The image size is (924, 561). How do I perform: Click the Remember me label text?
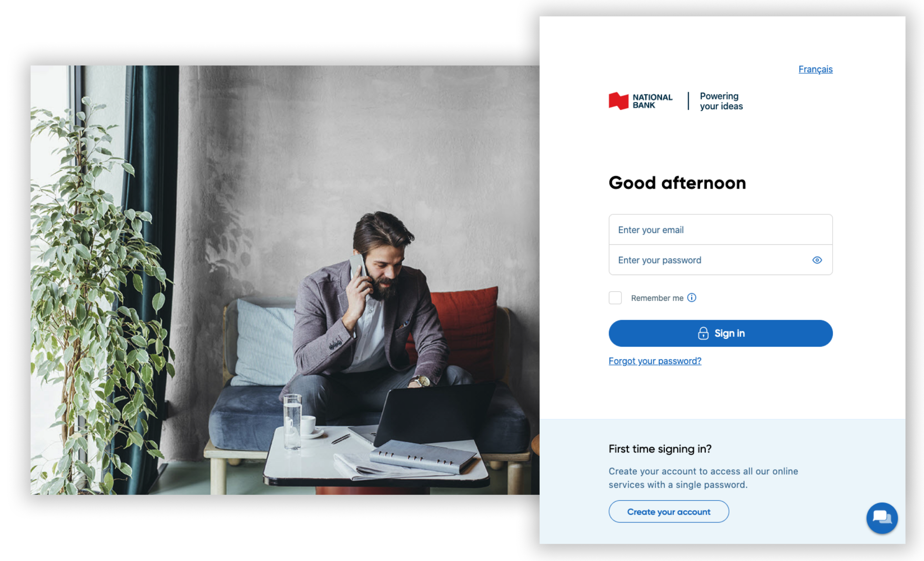pos(657,298)
